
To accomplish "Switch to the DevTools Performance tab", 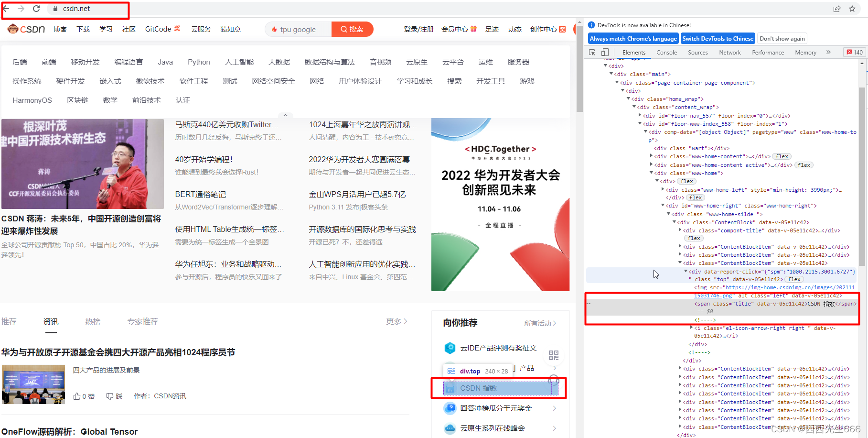I will pos(768,53).
